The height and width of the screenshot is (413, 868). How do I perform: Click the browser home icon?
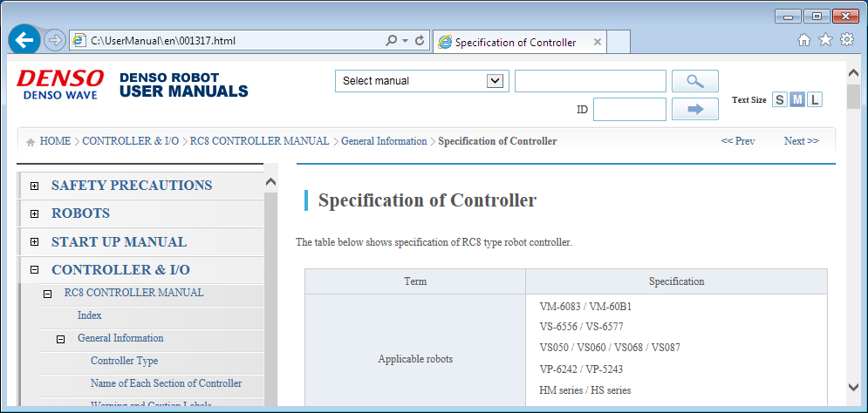804,40
